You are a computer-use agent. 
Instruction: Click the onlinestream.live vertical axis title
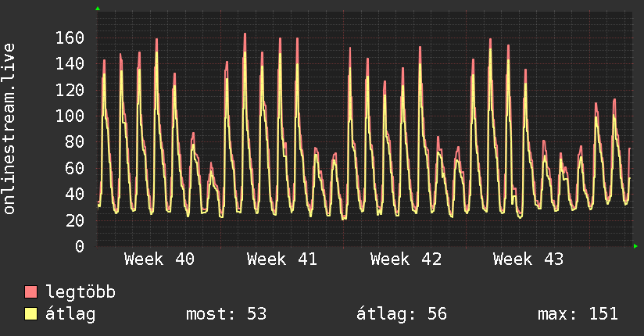pyautogui.click(x=9, y=129)
